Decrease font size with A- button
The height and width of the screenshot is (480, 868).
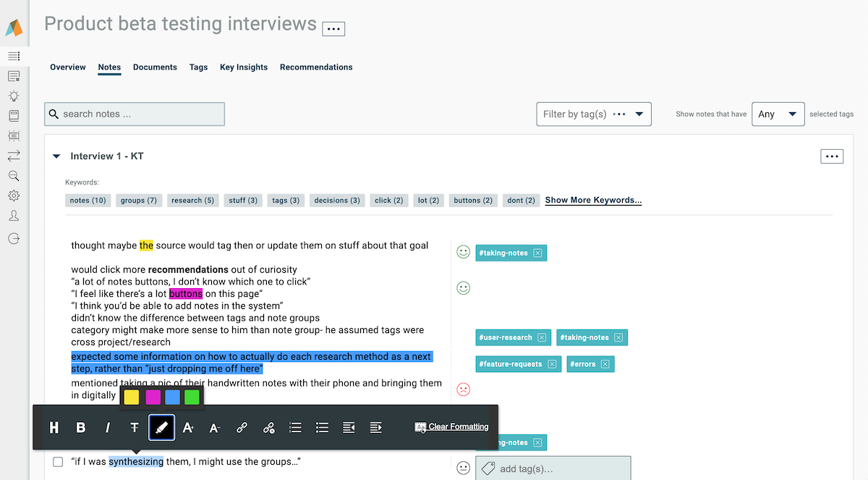coord(215,428)
